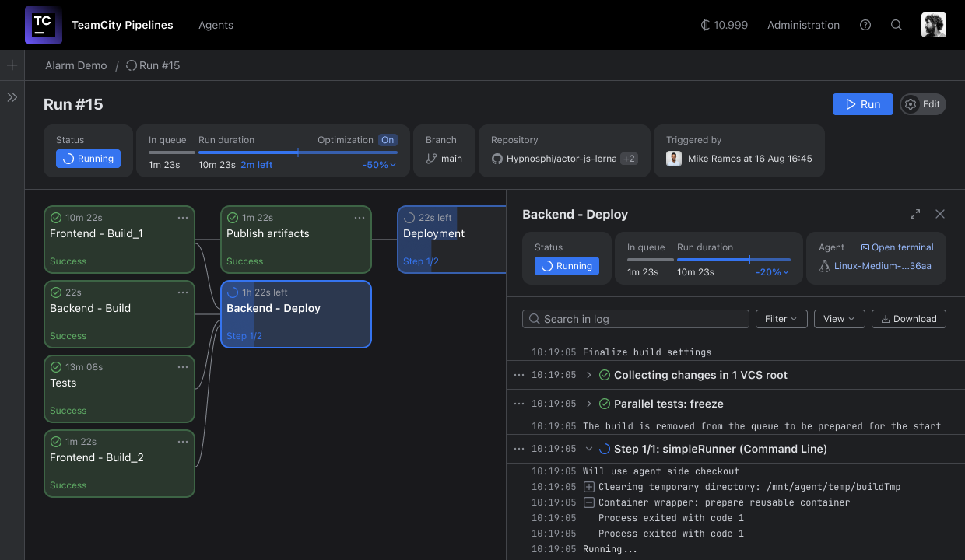Expand the sidebar with double-chevron icon

coord(12,97)
